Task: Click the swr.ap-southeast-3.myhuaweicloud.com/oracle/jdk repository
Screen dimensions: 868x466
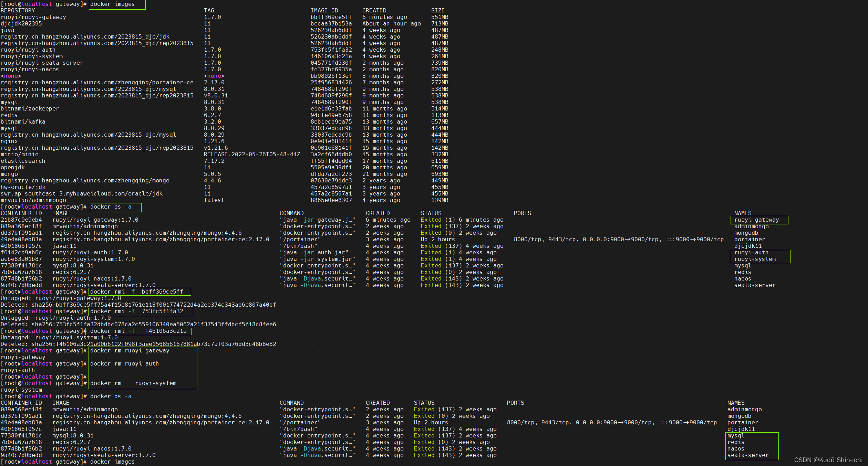Action: tap(82, 194)
